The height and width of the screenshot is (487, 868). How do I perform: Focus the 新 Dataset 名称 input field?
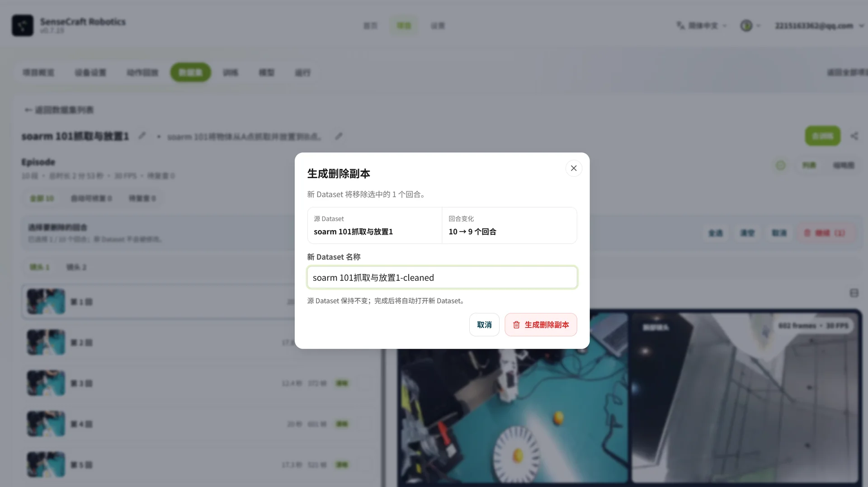coord(442,277)
